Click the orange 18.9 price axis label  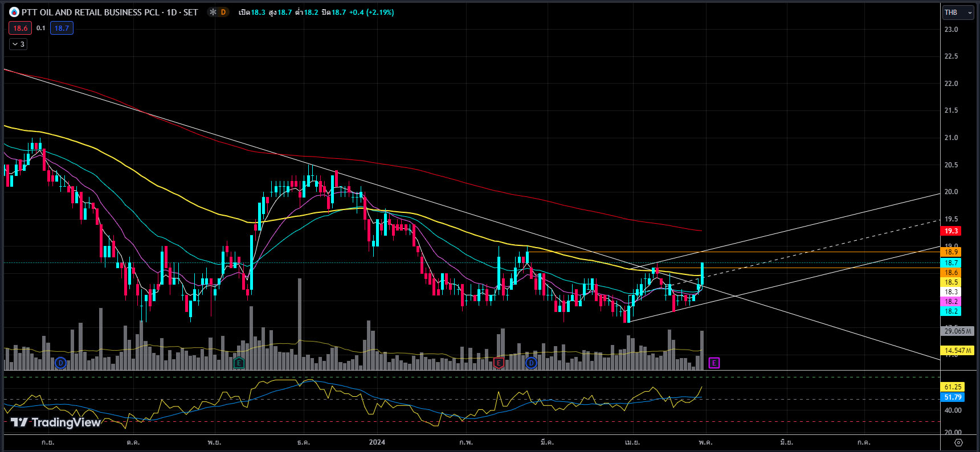[952, 252]
